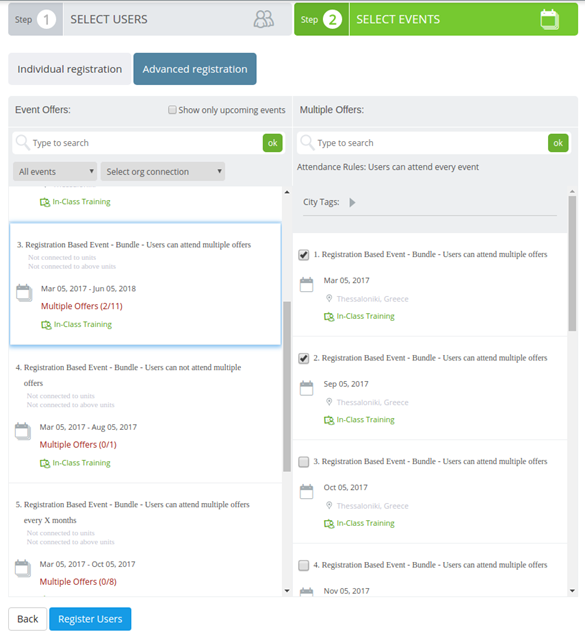Open the All events dropdown
Viewport: 585px width, 643px height.
55,171
